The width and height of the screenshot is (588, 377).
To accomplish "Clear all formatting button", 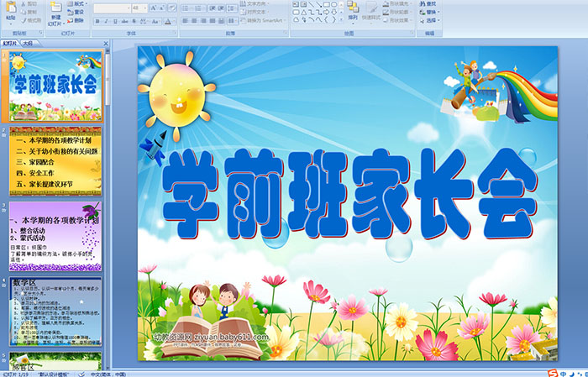I will coord(172,8).
